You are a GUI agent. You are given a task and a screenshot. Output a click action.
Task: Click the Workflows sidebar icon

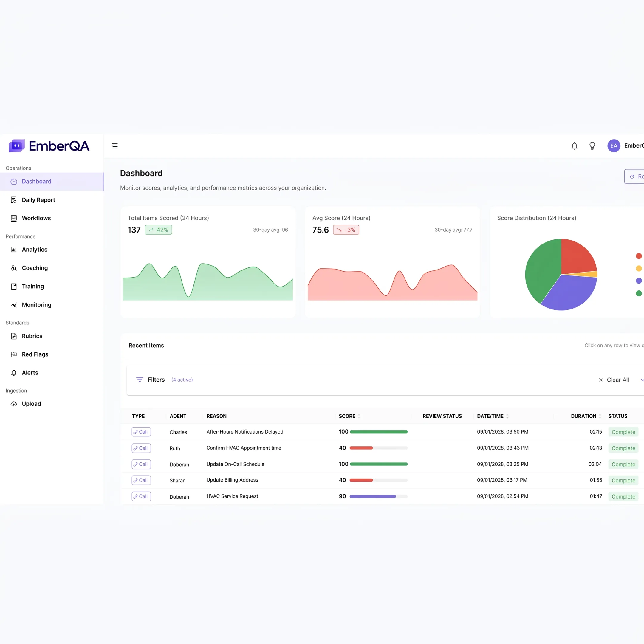(x=14, y=218)
